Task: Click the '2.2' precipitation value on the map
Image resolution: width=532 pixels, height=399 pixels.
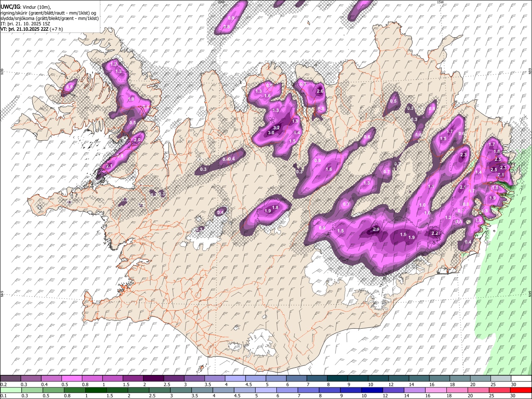Action: 435,234
